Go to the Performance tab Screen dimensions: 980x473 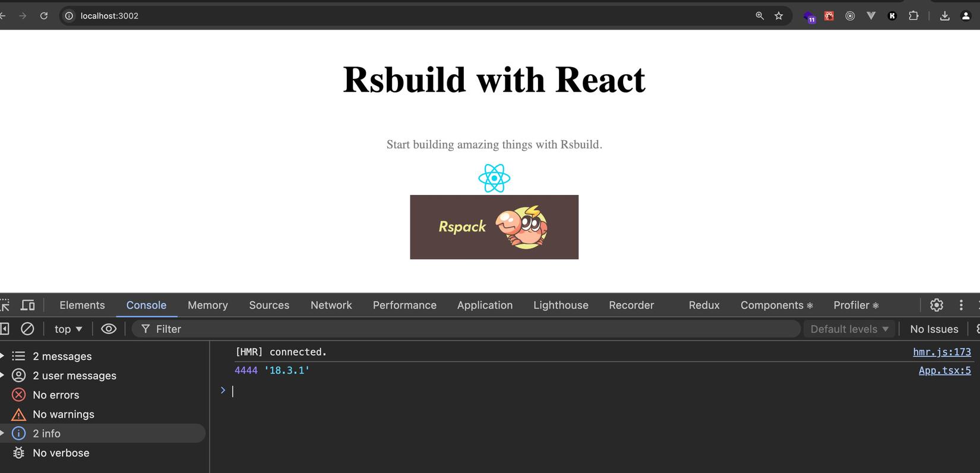coord(404,305)
